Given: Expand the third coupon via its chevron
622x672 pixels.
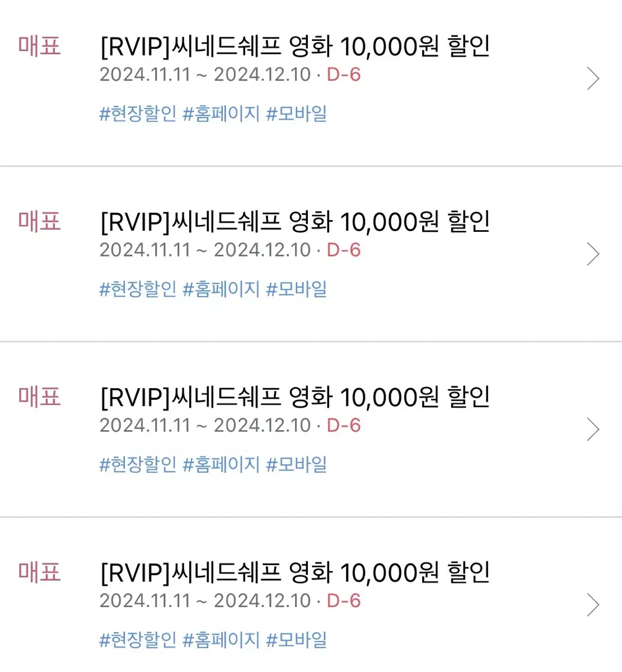Looking at the screenshot, I should pos(593,429).
